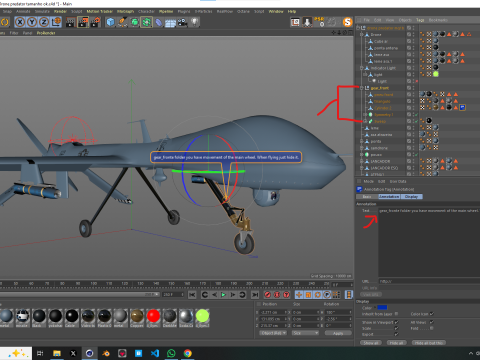Switch to the Display tab of Annotation tag
The image size is (480, 360).
click(411, 197)
